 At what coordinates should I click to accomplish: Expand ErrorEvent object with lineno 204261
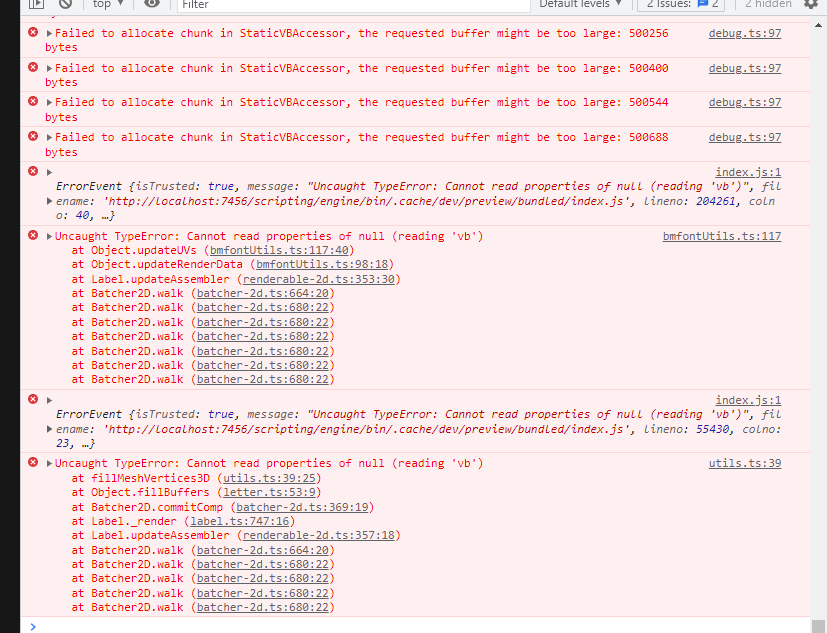(x=49, y=201)
